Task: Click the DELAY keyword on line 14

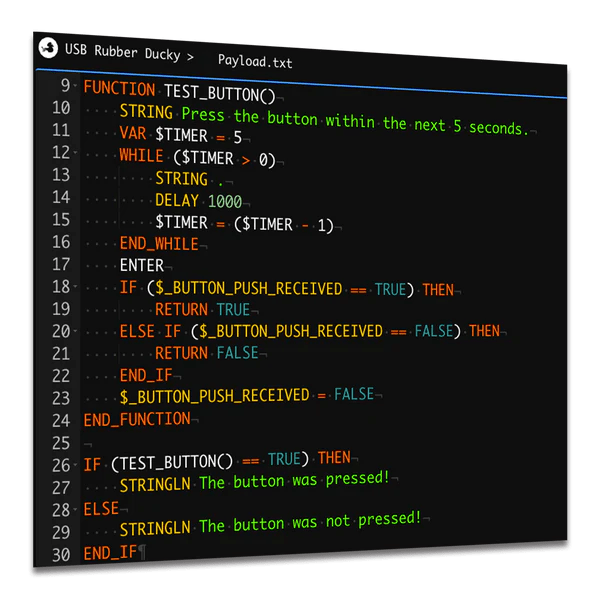Action: coord(177,201)
